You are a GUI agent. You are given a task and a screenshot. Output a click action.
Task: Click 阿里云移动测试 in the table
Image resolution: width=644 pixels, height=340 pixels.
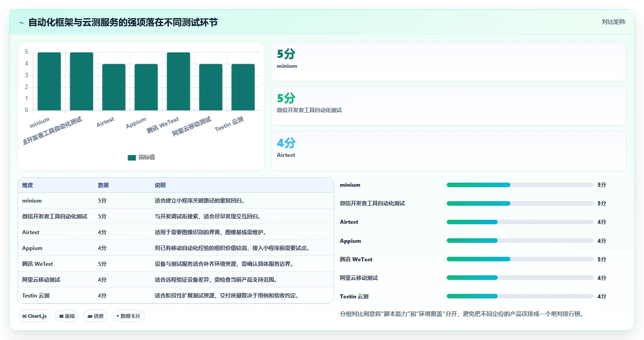pos(41,280)
